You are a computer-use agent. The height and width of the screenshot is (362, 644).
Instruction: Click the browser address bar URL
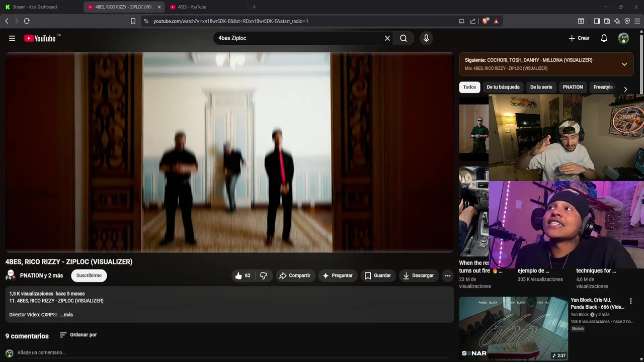pos(230,21)
